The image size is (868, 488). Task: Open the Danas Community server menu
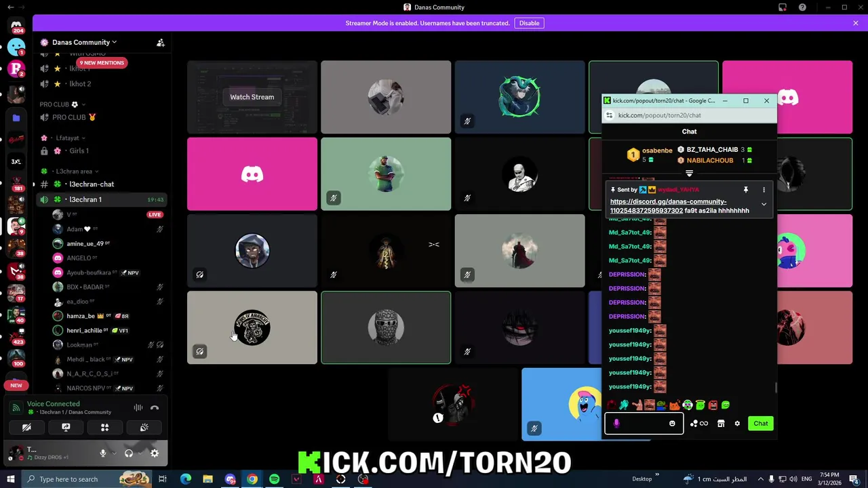pos(84,42)
